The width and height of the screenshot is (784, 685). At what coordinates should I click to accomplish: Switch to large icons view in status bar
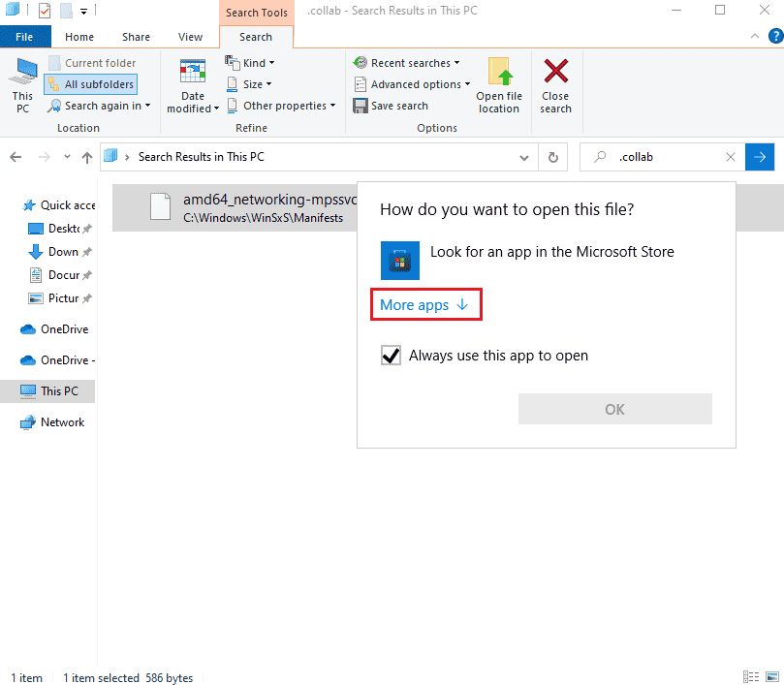[772, 677]
